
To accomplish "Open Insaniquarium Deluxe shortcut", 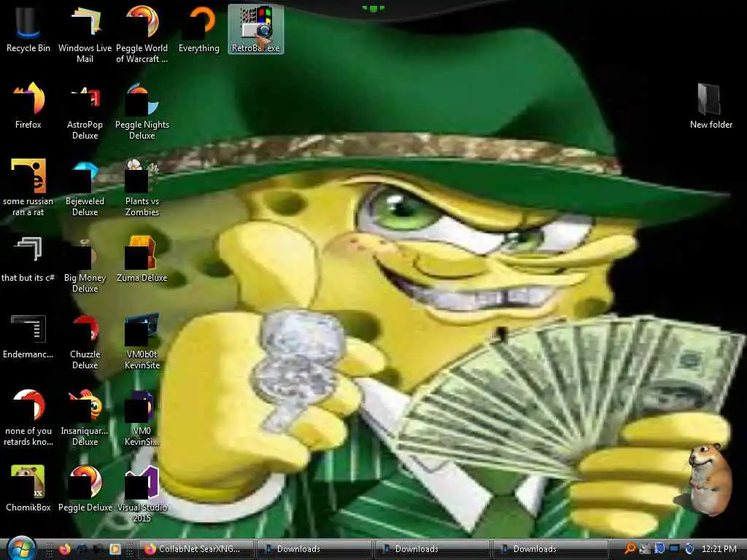I will tap(85, 418).
